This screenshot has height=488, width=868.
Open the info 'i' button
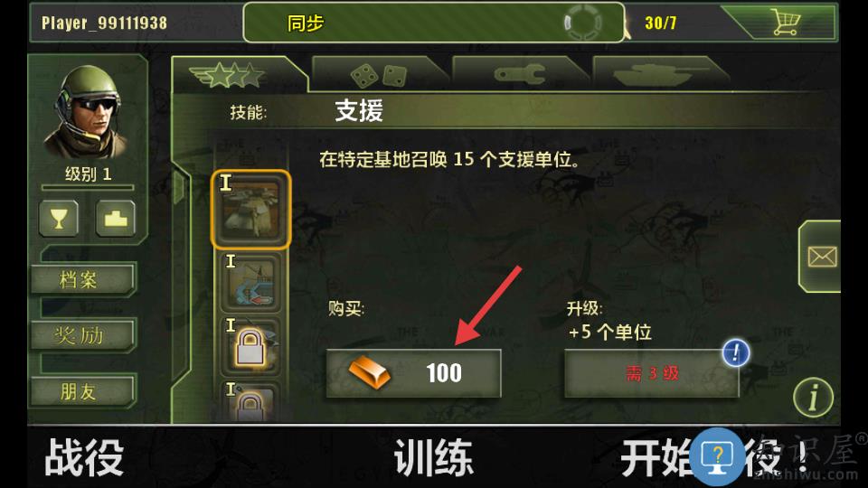(x=813, y=397)
